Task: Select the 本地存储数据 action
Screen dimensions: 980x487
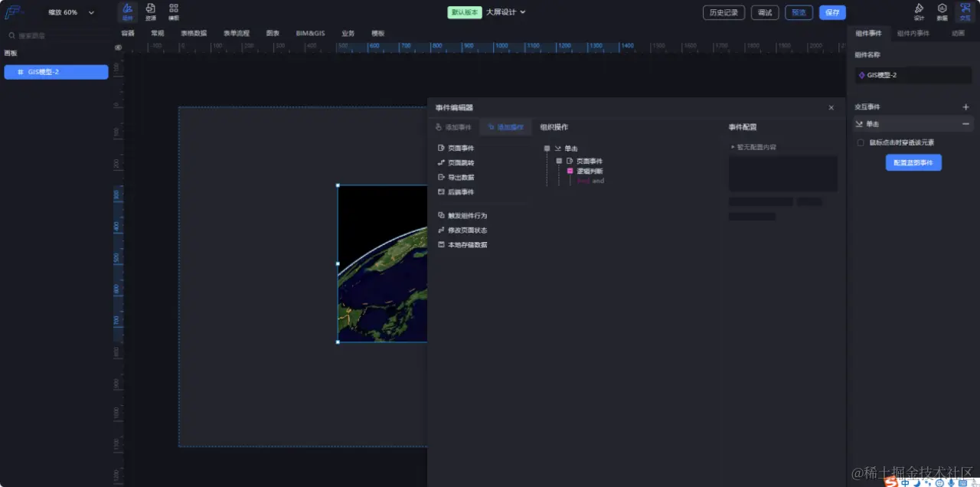Action: point(462,244)
